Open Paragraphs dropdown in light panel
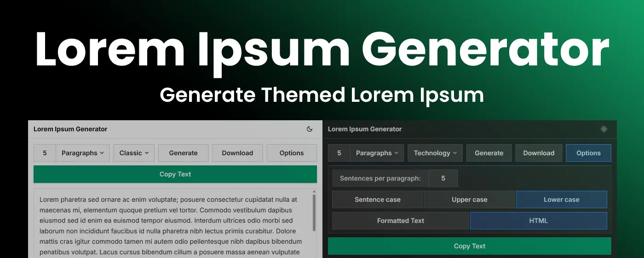The width and height of the screenshot is (644, 258). click(x=83, y=153)
